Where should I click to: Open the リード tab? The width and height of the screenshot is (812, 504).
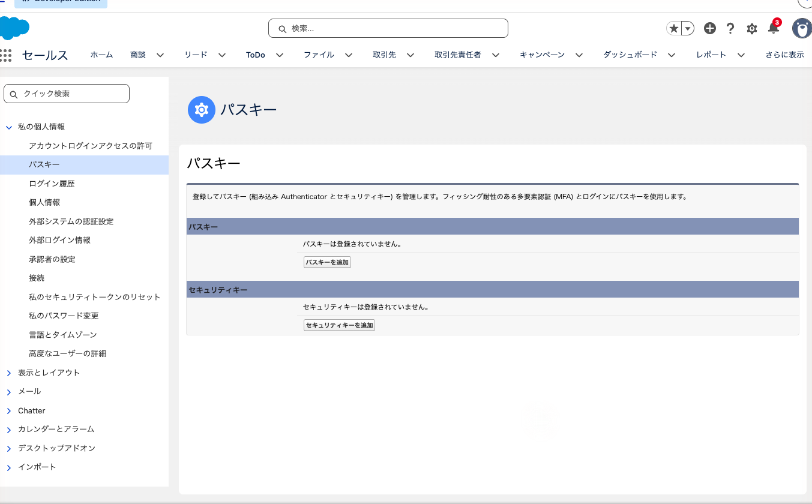(196, 55)
